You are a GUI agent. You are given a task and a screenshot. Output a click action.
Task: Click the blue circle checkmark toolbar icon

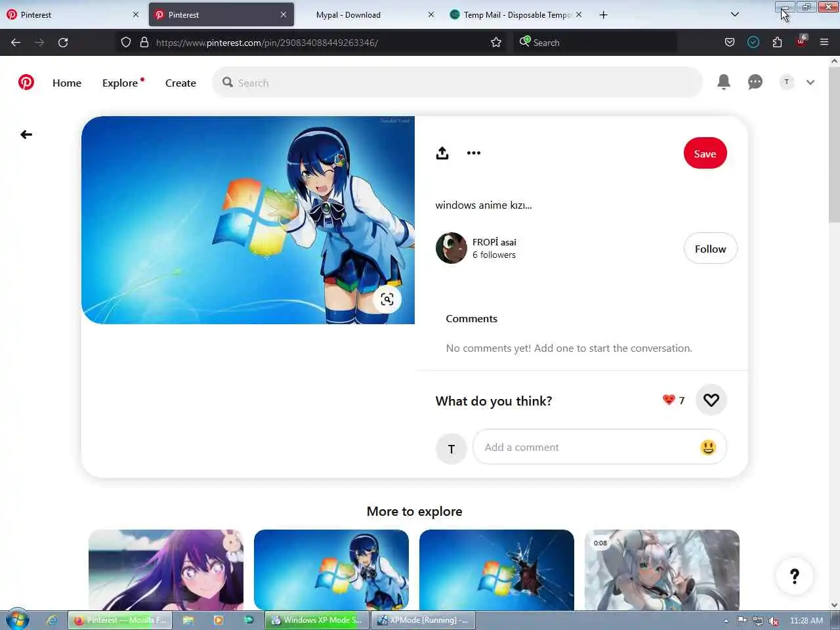coord(753,43)
